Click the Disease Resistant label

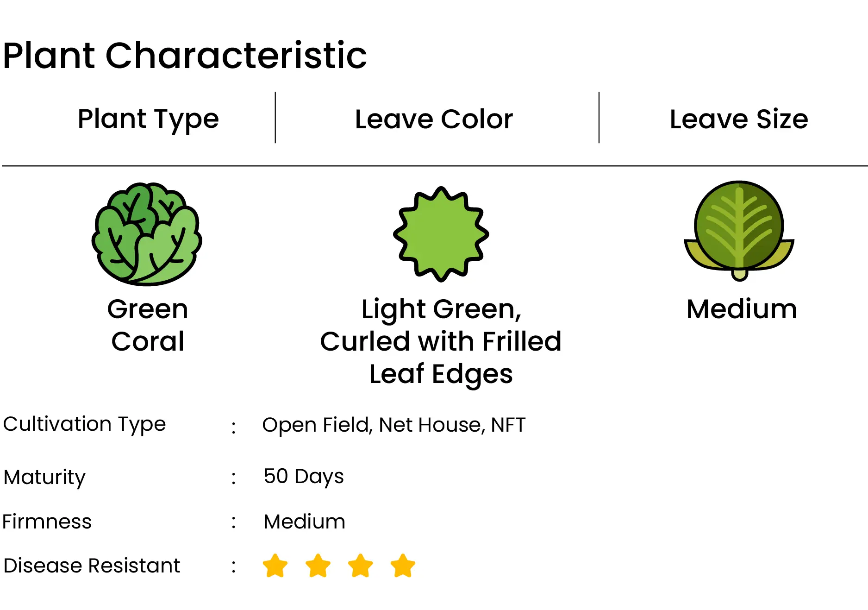[x=92, y=566]
